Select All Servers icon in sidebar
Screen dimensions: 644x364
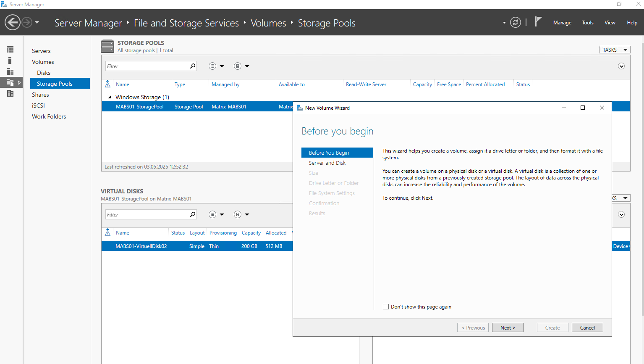(x=10, y=71)
